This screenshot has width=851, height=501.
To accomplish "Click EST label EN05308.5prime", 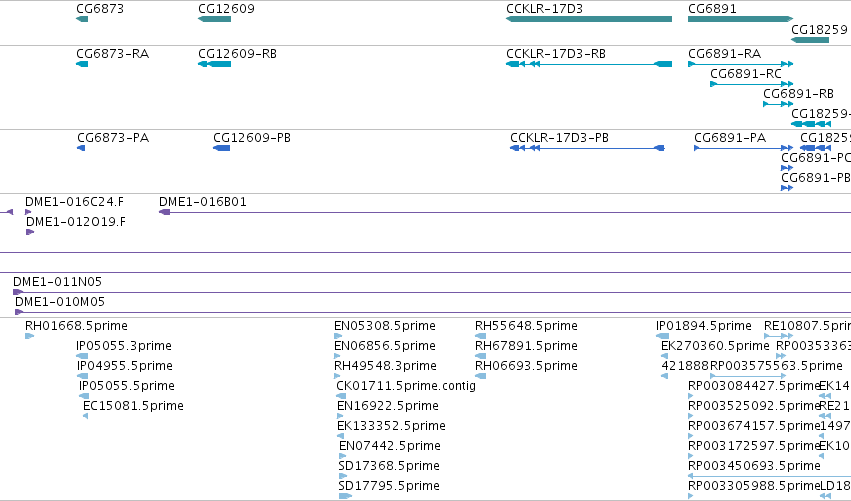I will point(385,326).
